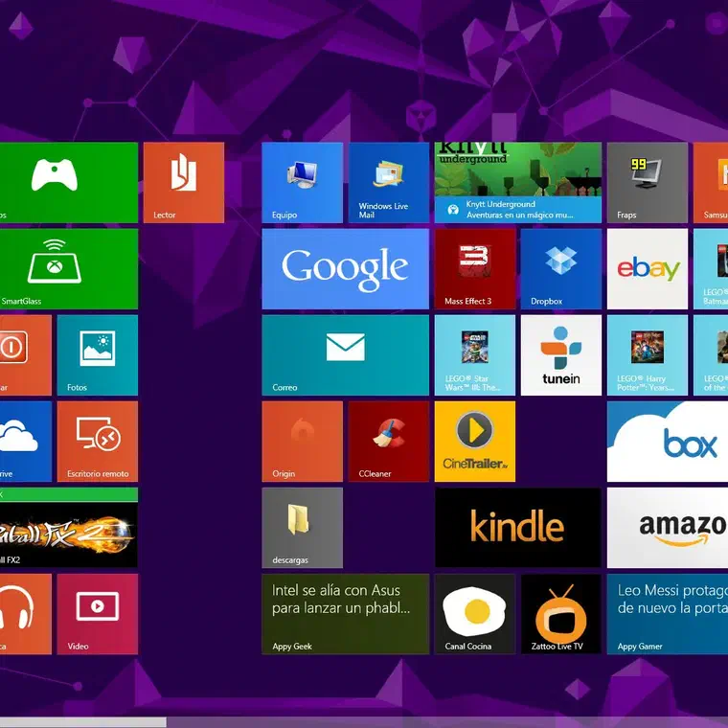728x728 pixels.
Task: Open the Correo mail tile
Action: 346,355
